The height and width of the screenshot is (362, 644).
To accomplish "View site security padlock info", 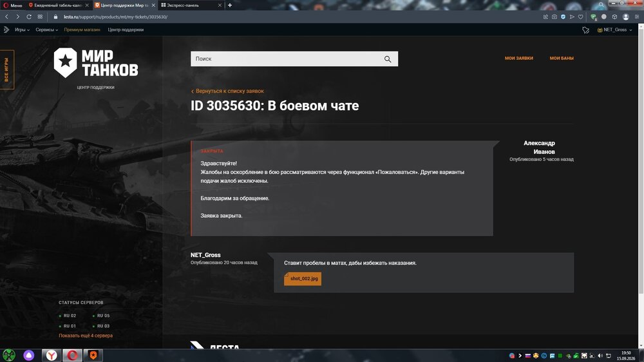I will (x=55, y=17).
